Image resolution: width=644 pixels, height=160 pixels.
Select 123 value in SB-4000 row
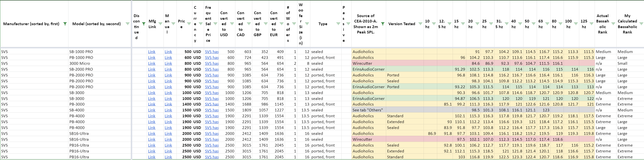543,110
